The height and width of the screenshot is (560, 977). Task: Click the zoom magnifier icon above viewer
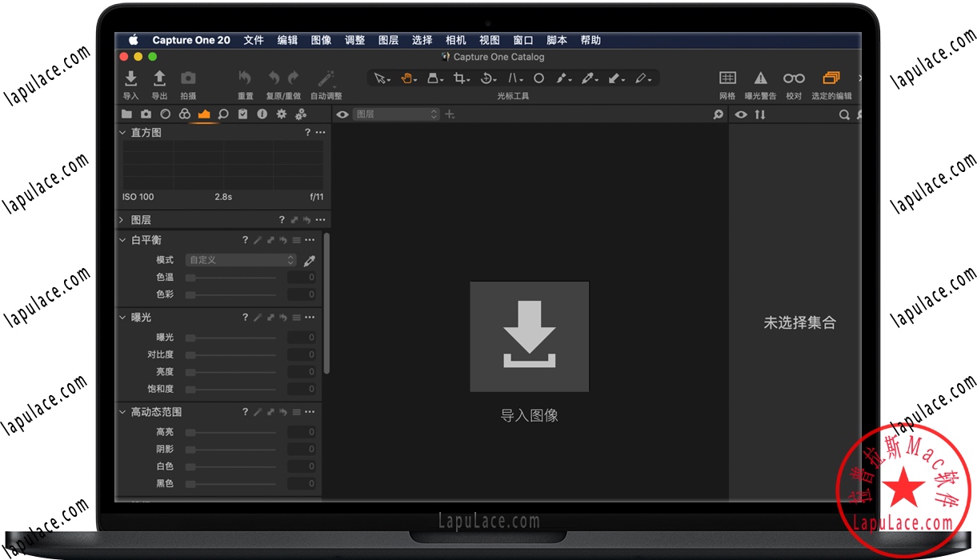point(719,114)
